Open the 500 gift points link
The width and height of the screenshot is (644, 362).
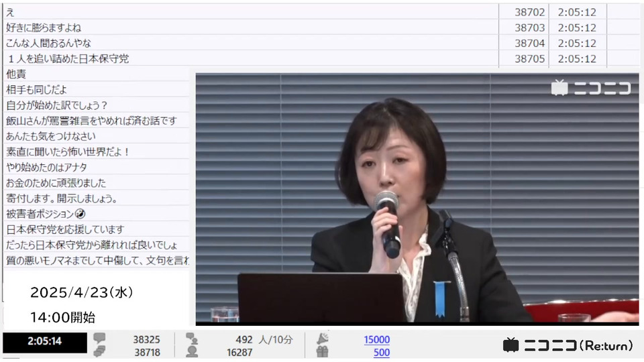coord(382,352)
